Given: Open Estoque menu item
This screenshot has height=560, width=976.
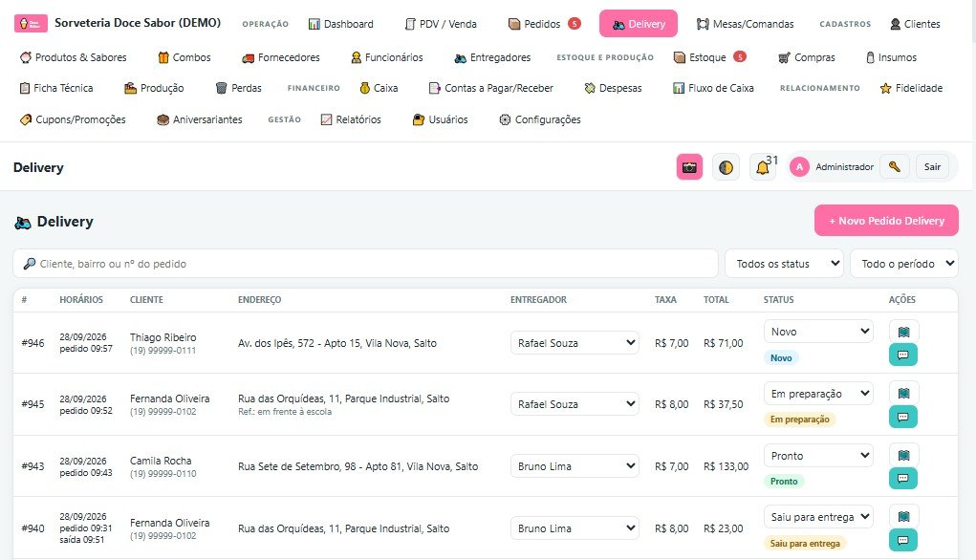Looking at the screenshot, I should 709,57.
